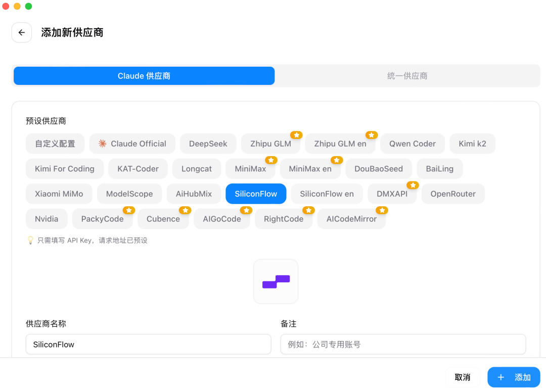Click the star badge on Zhipu GLM
The image size is (546, 392).
pos(296,135)
